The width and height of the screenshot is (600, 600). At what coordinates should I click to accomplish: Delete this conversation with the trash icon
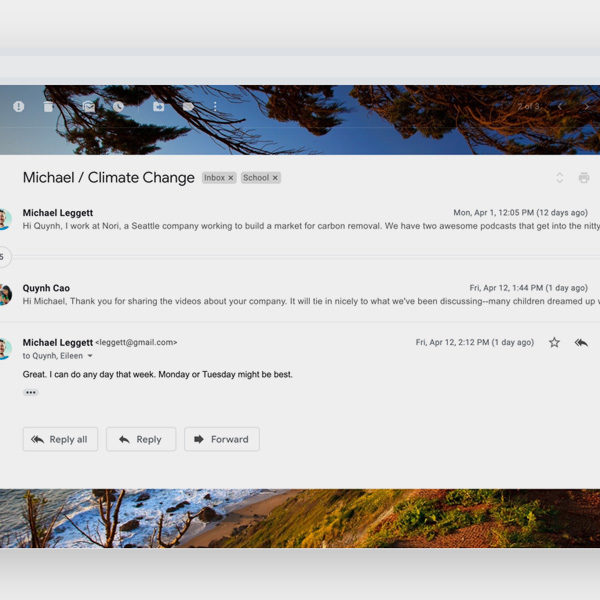48,107
